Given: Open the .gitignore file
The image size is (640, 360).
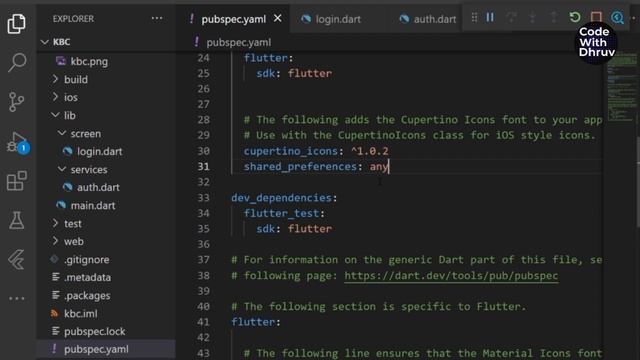Looking at the screenshot, I should [x=87, y=260].
